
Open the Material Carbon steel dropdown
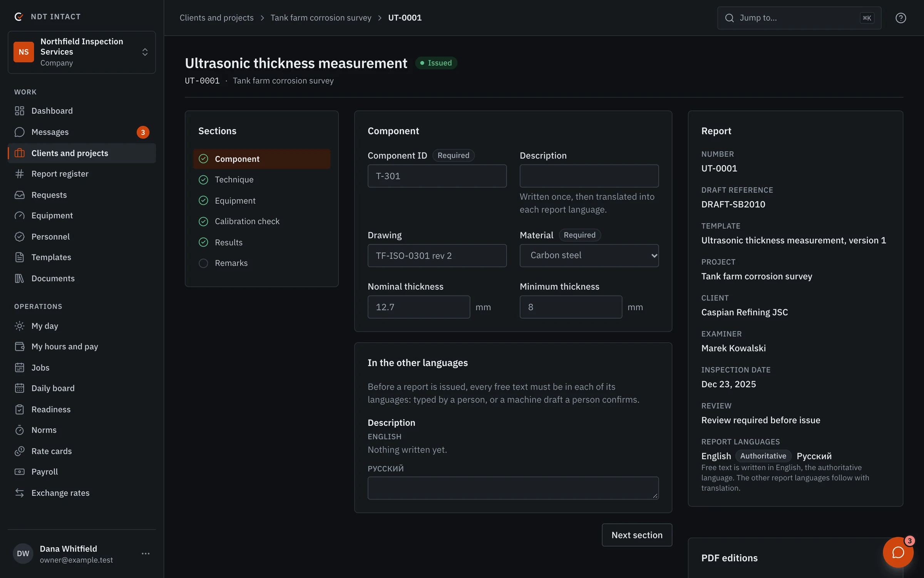(x=589, y=255)
